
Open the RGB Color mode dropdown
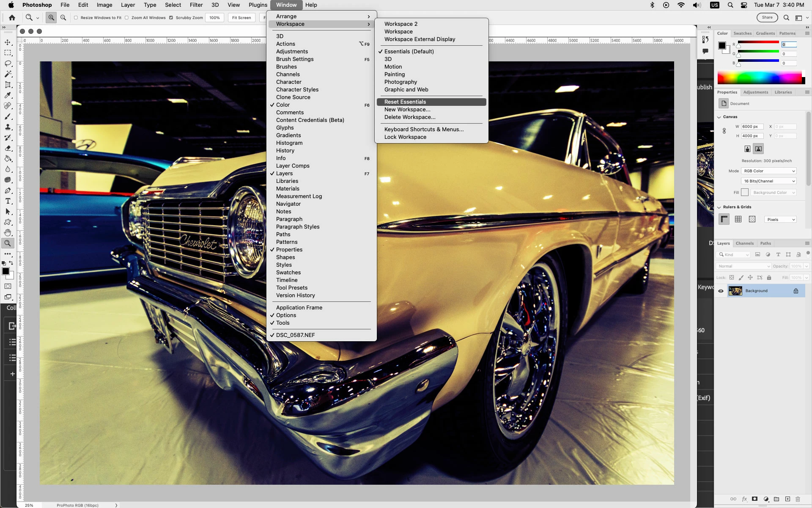click(x=769, y=171)
